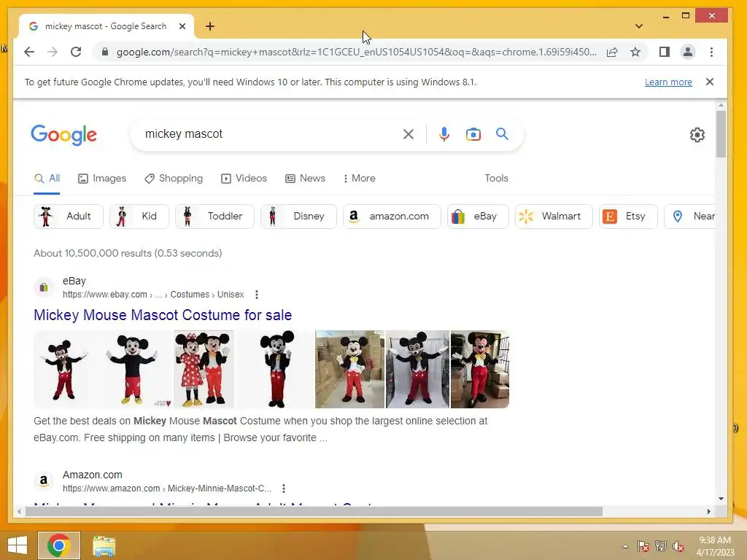Expand the tab search chevron
The width and height of the screenshot is (747, 560).
point(639,26)
